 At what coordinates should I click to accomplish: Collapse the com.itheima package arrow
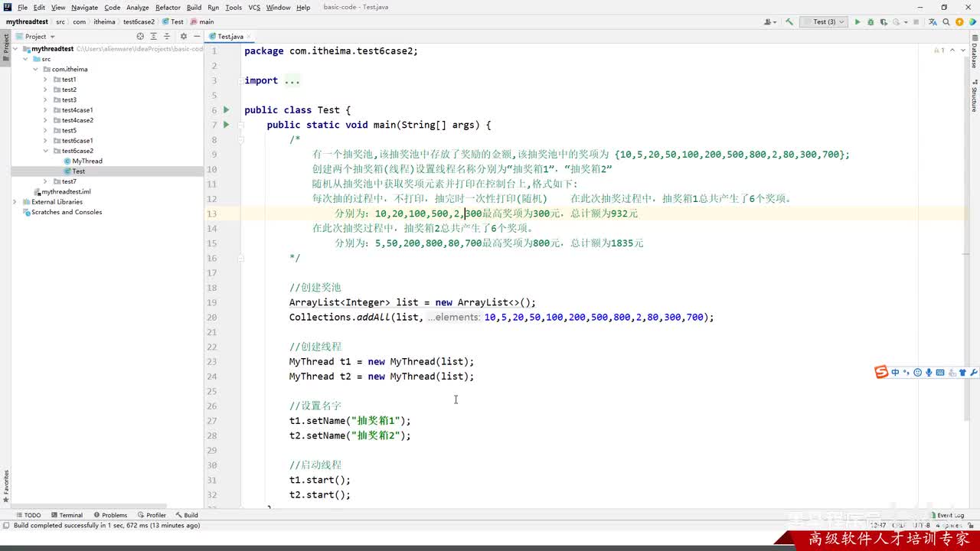(35, 69)
